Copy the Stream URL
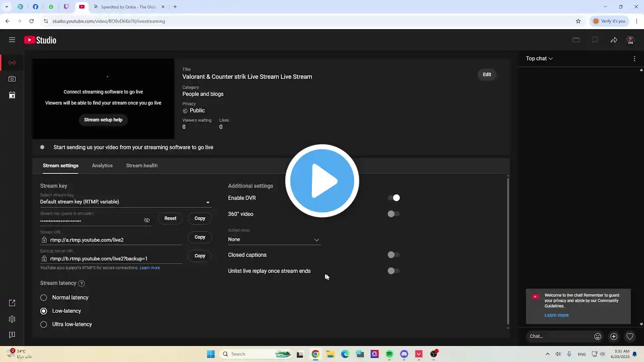 (200, 237)
